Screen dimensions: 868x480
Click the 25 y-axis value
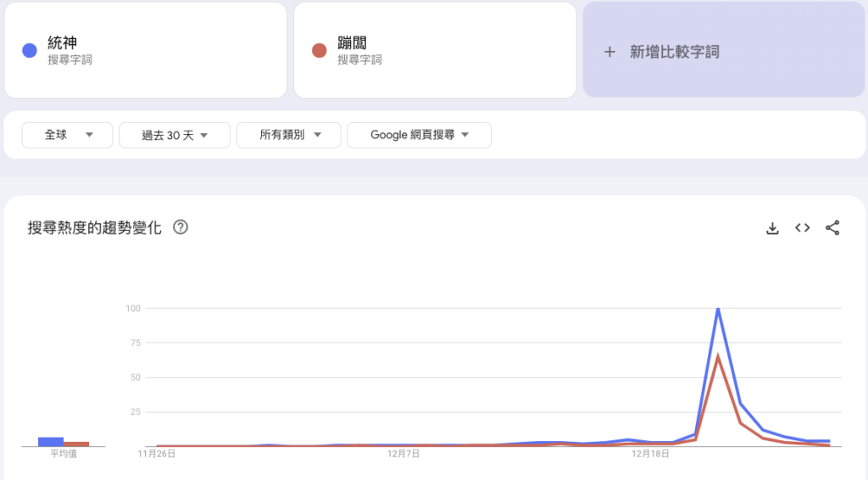[136, 412]
